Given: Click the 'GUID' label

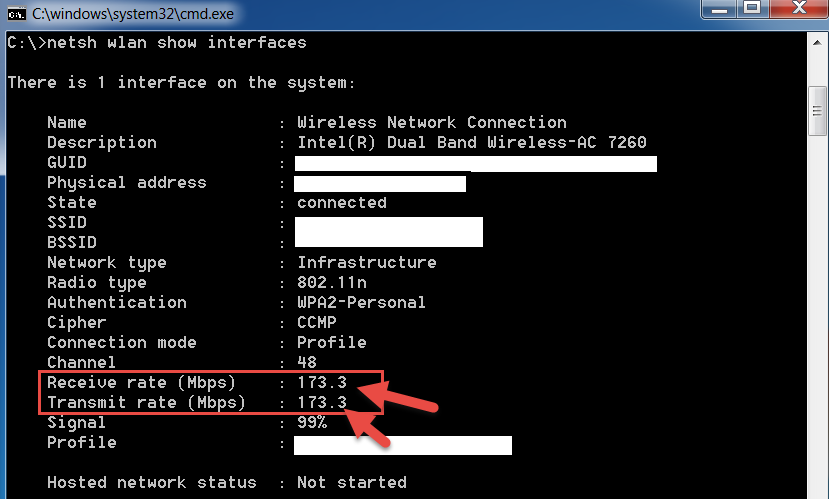Looking at the screenshot, I should (x=67, y=162).
